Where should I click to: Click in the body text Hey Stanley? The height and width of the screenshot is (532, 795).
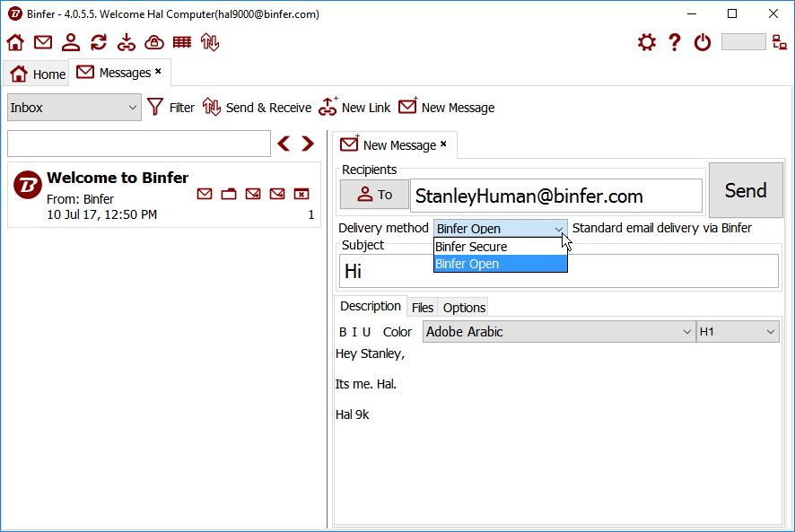point(370,353)
